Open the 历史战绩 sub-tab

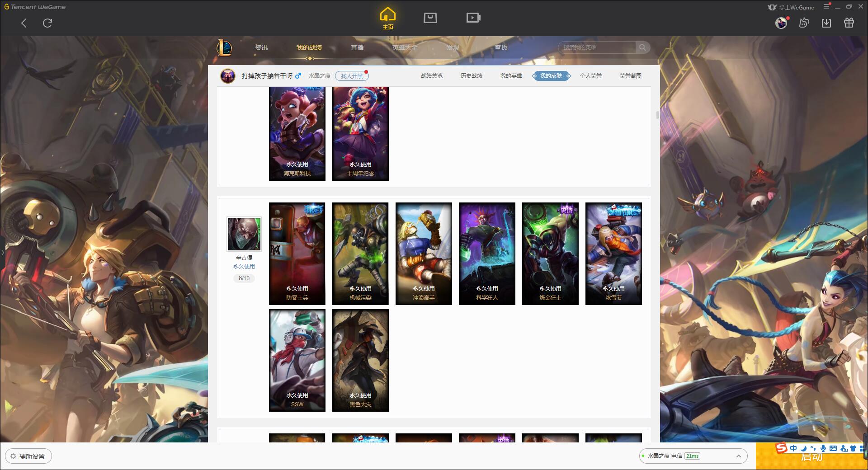click(x=472, y=76)
